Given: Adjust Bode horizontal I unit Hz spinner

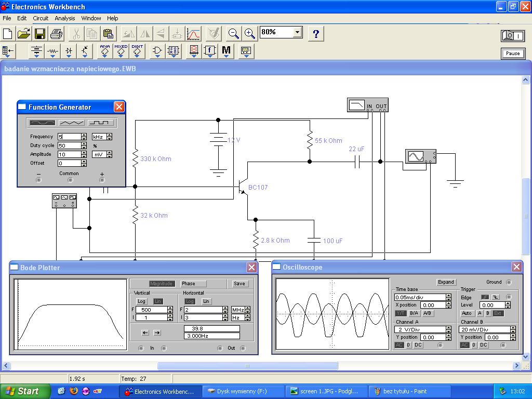Looking at the screenshot, I should (248, 317).
